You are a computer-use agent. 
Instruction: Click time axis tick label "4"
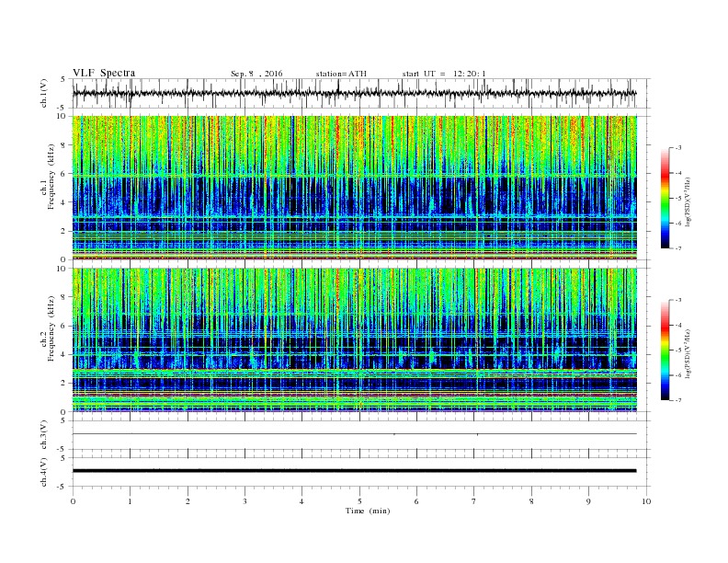[x=301, y=501]
